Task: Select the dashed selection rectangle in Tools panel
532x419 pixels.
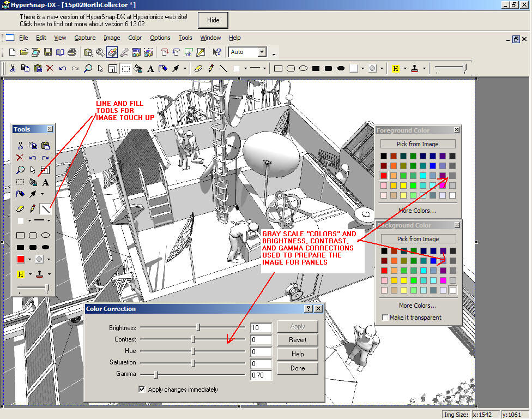Action: point(20,182)
